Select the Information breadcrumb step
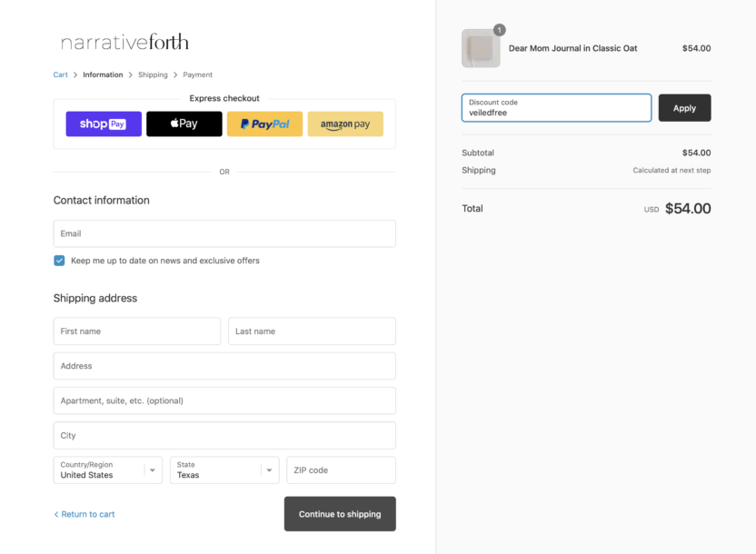This screenshot has width=756, height=554. click(x=103, y=74)
